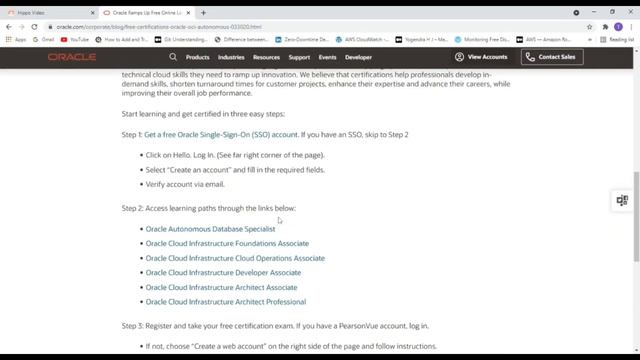Open the Resources menu
640x360 pixels.
tap(266, 58)
